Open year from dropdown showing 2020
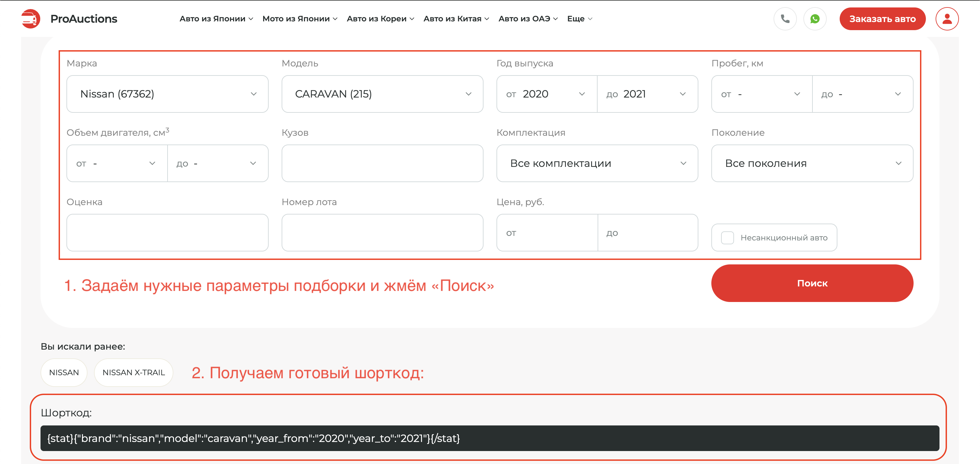 pos(547,94)
